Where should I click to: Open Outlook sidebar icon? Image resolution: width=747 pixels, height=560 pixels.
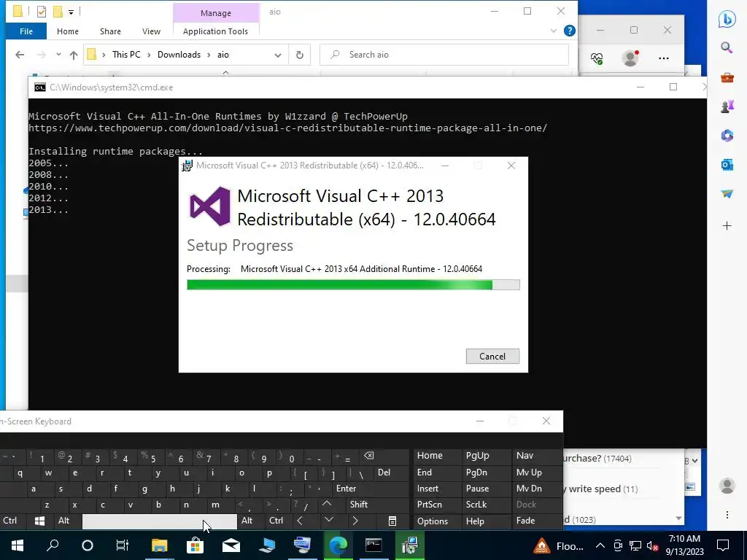(x=727, y=165)
